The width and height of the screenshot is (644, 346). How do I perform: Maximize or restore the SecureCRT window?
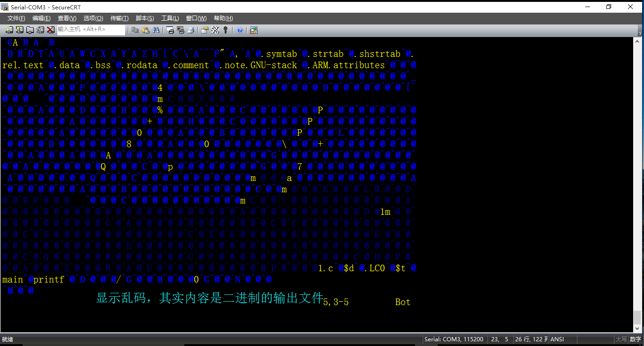point(609,7)
